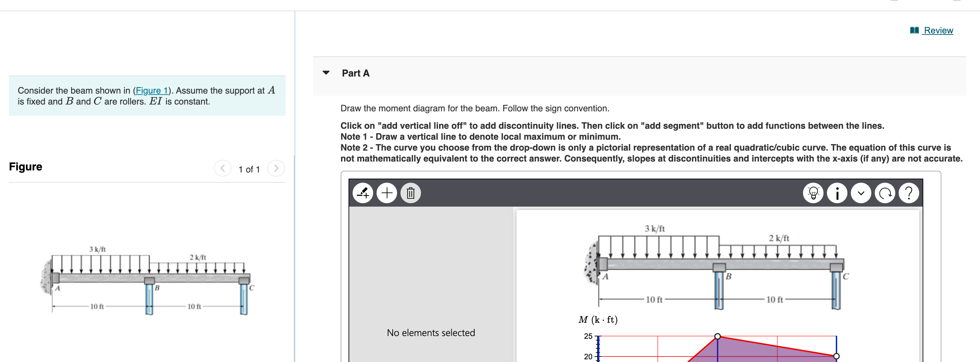Screen dimensions: 980x362
Task: Click the right arrow to view next figure
Action: (x=276, y=168)
